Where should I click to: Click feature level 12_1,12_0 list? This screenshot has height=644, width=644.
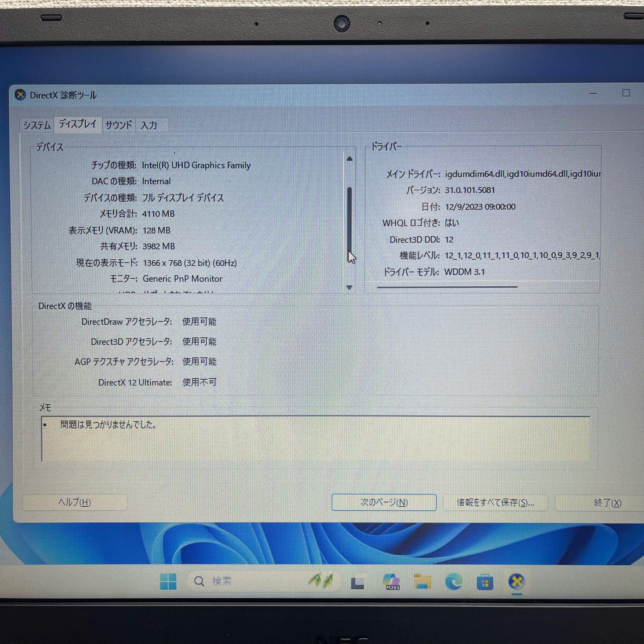tap(522, 256)
